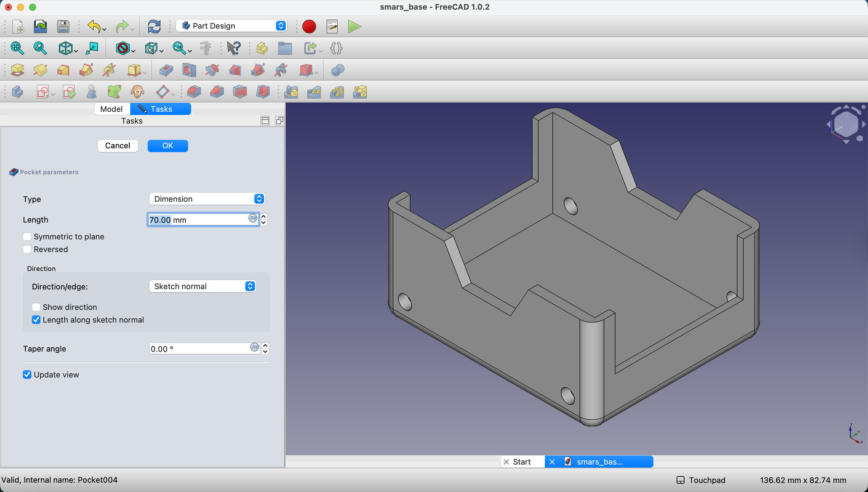Expand the Undo history dropdown arrow

[x=104, y=29]
